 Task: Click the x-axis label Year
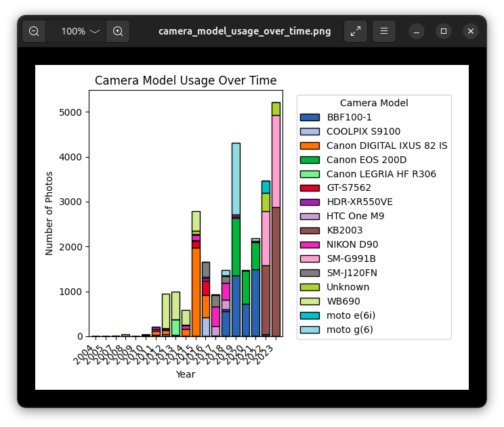(186, 374)
